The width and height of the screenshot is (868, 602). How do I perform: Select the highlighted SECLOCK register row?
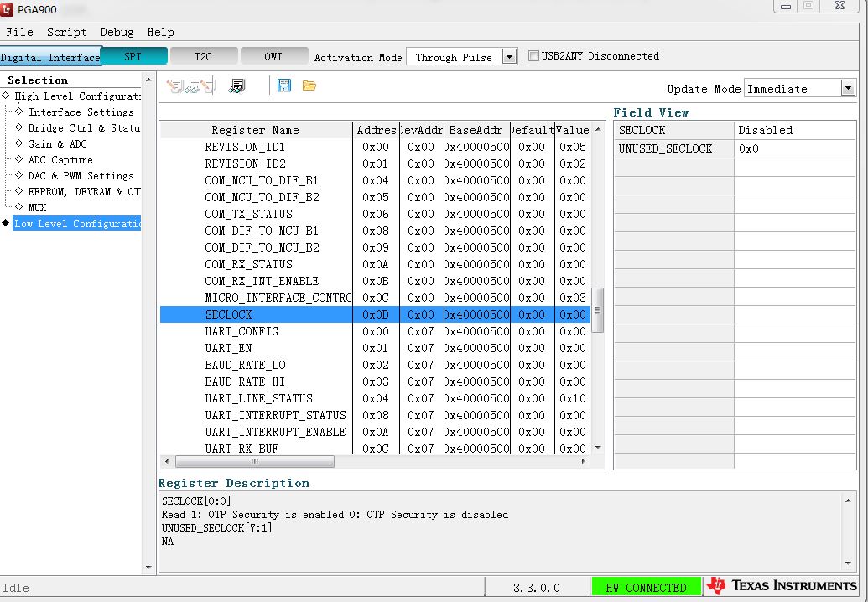tap(375, 314)
